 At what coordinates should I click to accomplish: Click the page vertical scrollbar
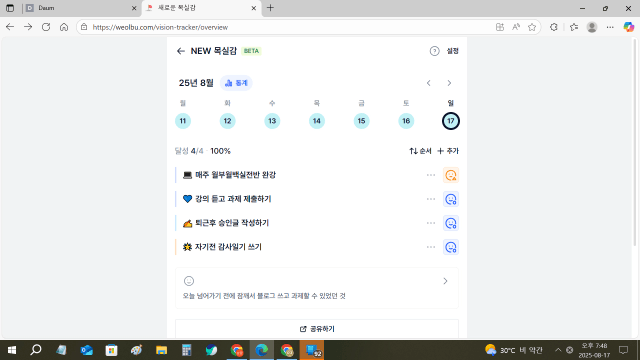(x=634, y=143)
